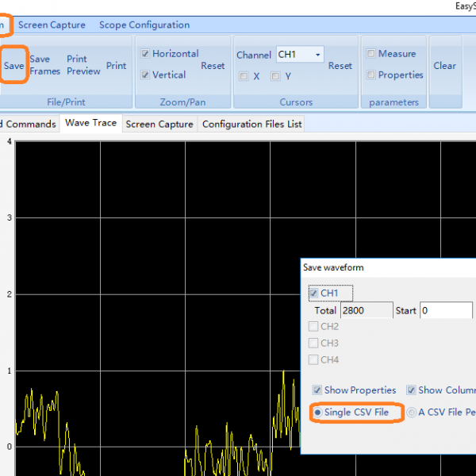Switch to Configuration Files List tab
This screenshot has height=476, width=476.
pos(251,125)
